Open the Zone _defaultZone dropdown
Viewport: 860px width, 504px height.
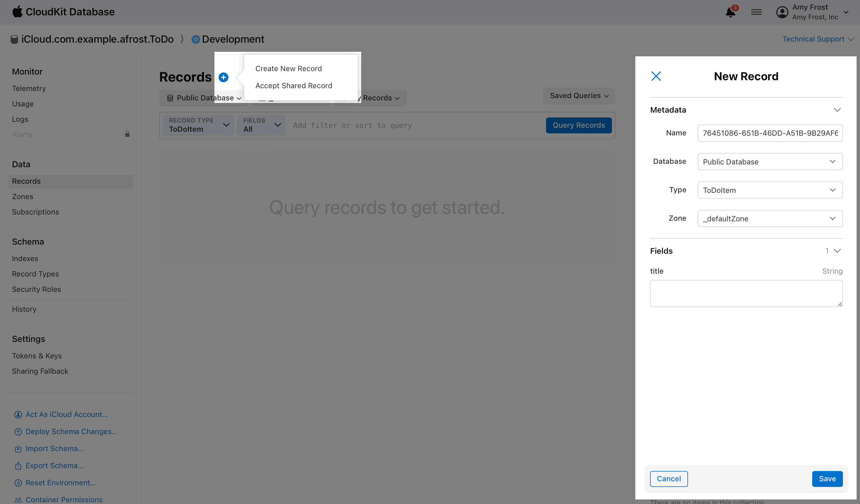[x=770, y=218]
